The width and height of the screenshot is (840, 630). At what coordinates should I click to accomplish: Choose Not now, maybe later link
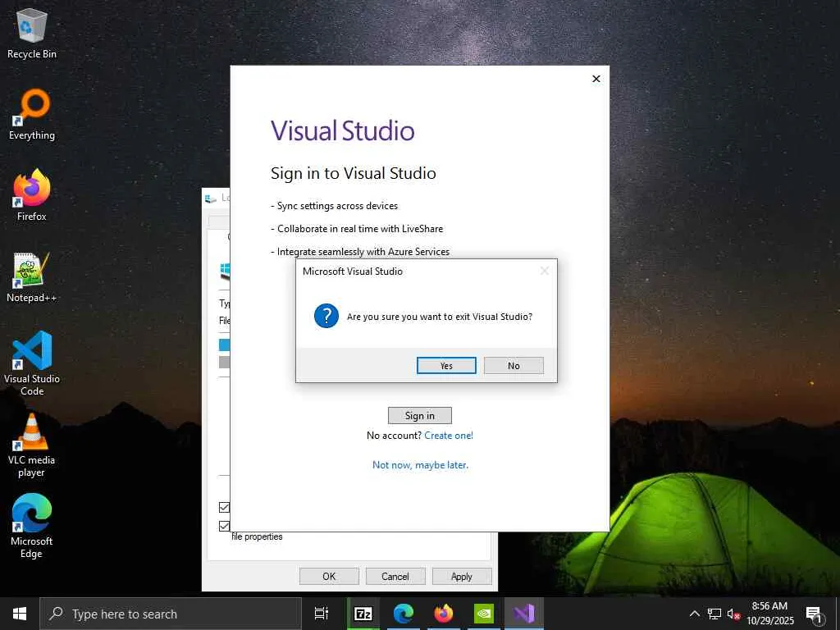tap(420, 465)
